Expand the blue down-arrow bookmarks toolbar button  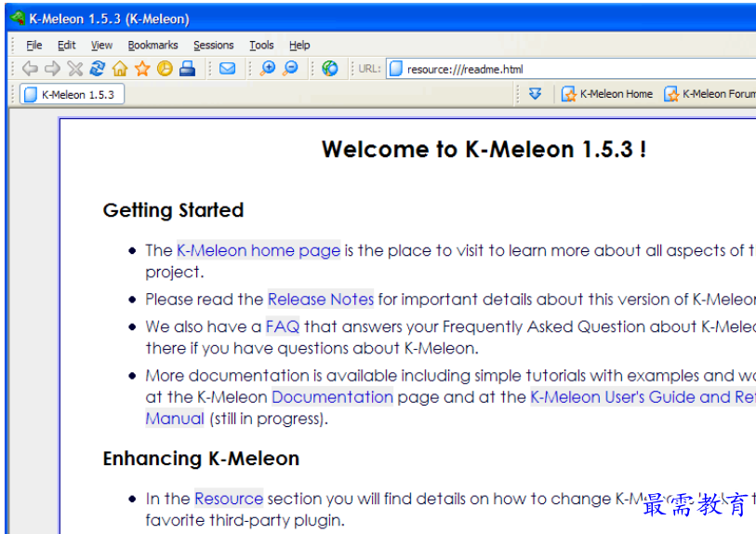pos(535,94)
